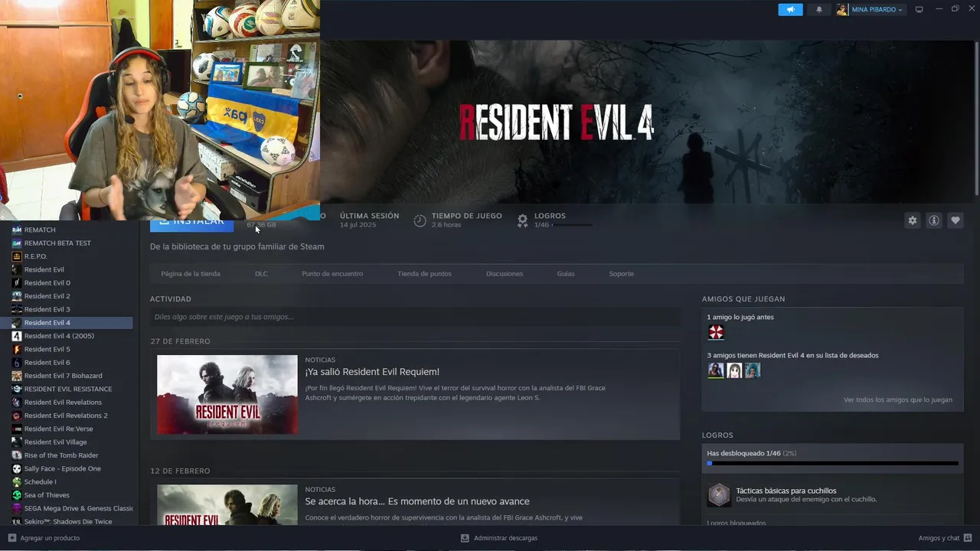Open the game settings gear icon
The image size is (980, 551).
[x=912, y=220]
